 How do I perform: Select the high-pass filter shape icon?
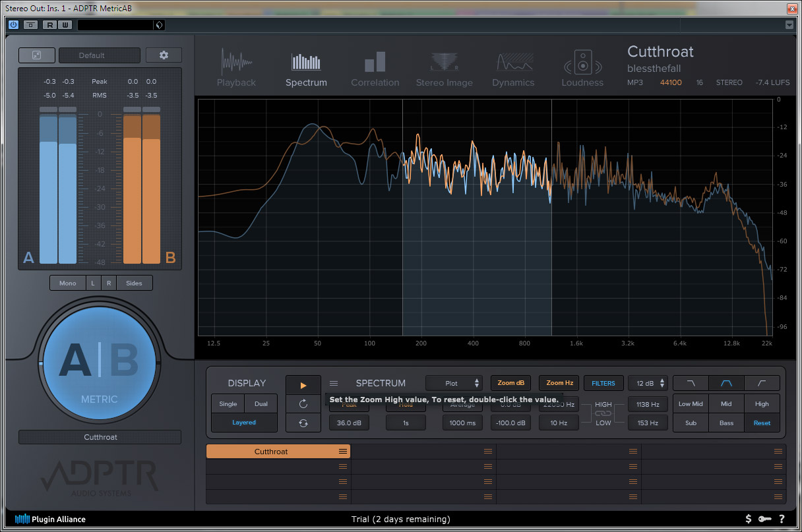(762, 383)
